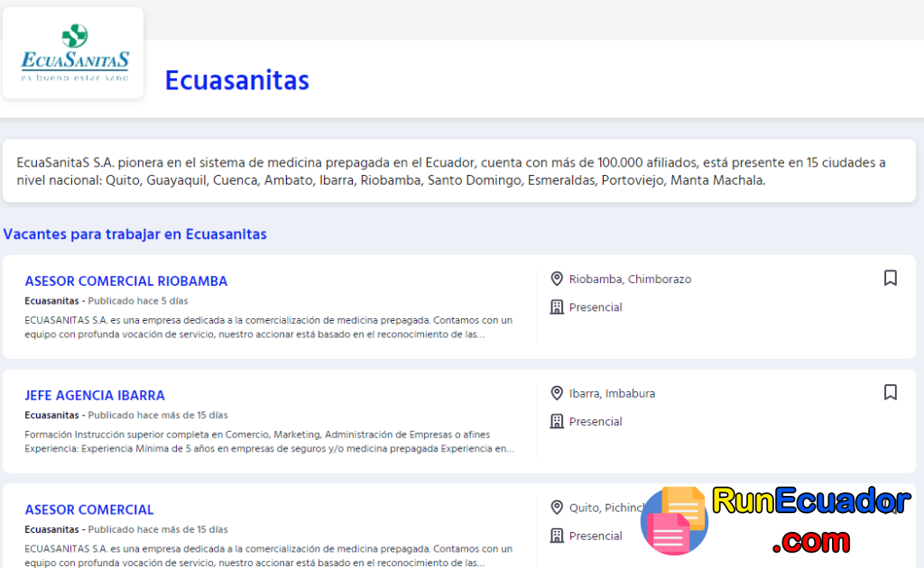The width and height of the screenshot is (924, 568).
Task: Open the ASESOR COMERCIAL Quito job posting
Action: (x=89, y=509)
